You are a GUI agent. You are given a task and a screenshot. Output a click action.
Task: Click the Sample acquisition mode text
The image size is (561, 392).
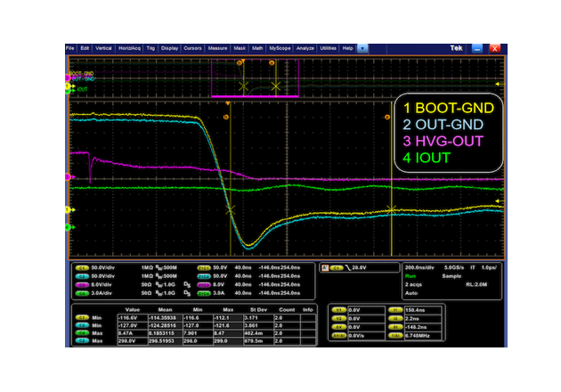point(451,276)
